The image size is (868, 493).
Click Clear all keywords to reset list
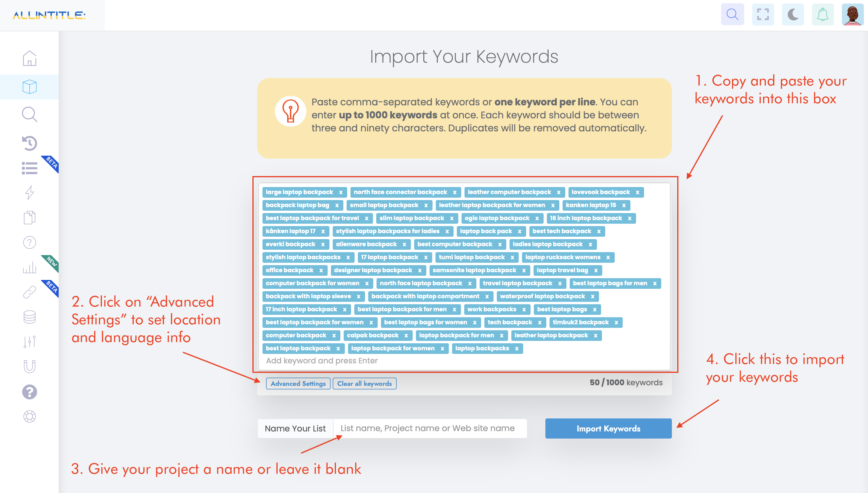365,384
